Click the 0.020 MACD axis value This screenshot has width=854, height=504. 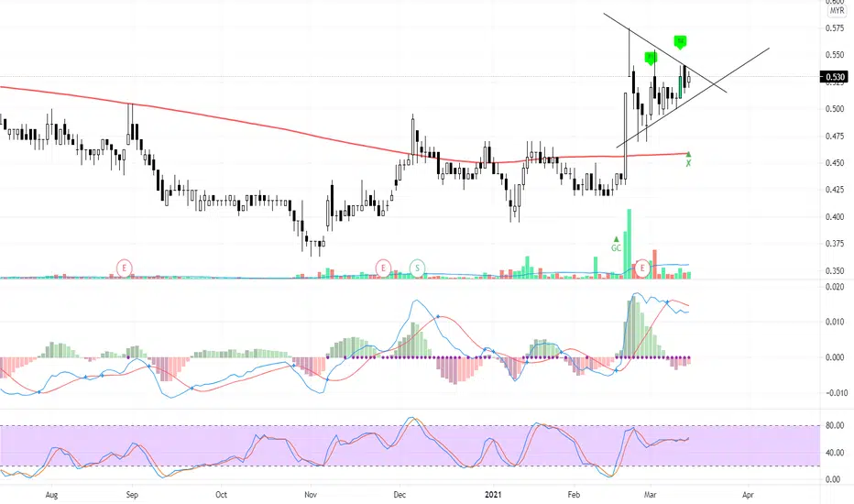[835, 287]
